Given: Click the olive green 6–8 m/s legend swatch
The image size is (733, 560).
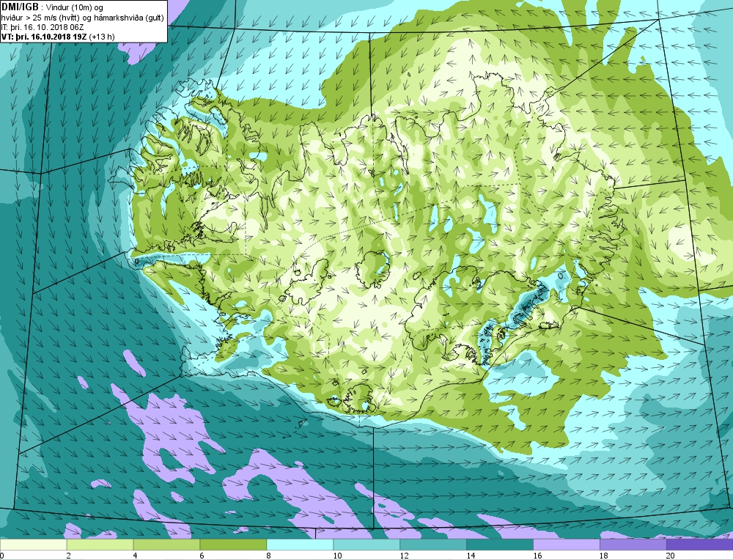Looking at the screenshot, I should click(233, 545).
